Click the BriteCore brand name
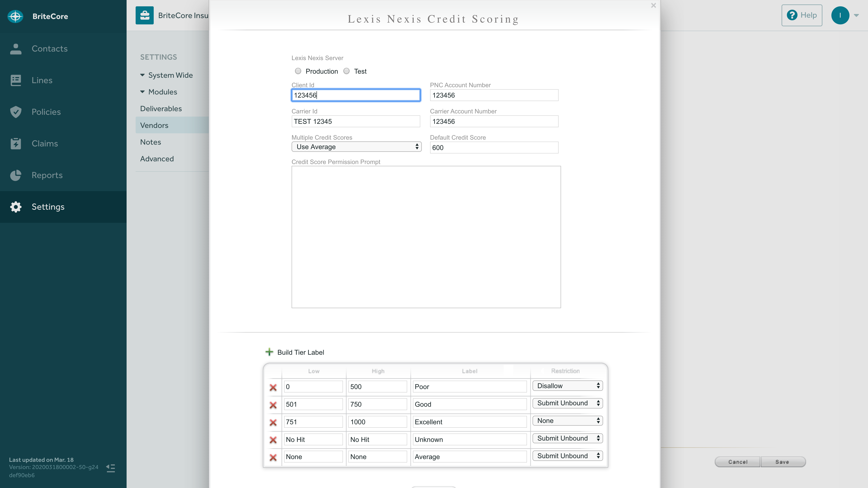The width and height of the screenshot is (868, 488). tap(50, 16)
